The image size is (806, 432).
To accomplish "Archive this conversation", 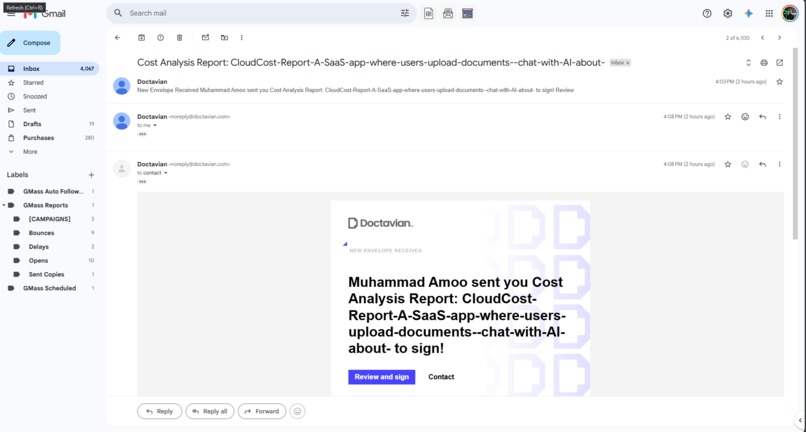I will coord(141,38).
